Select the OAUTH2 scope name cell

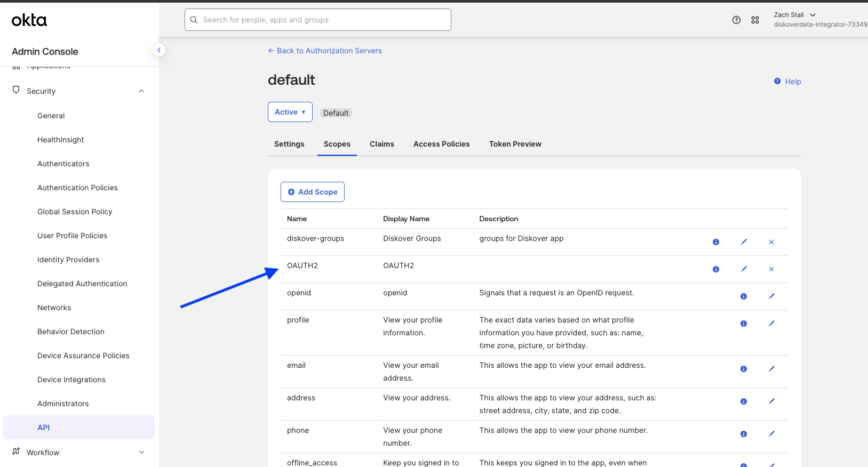302,265
